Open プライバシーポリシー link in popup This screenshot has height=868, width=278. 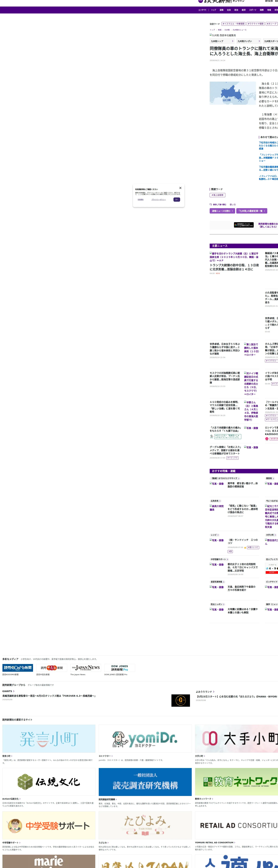point(159,199)
